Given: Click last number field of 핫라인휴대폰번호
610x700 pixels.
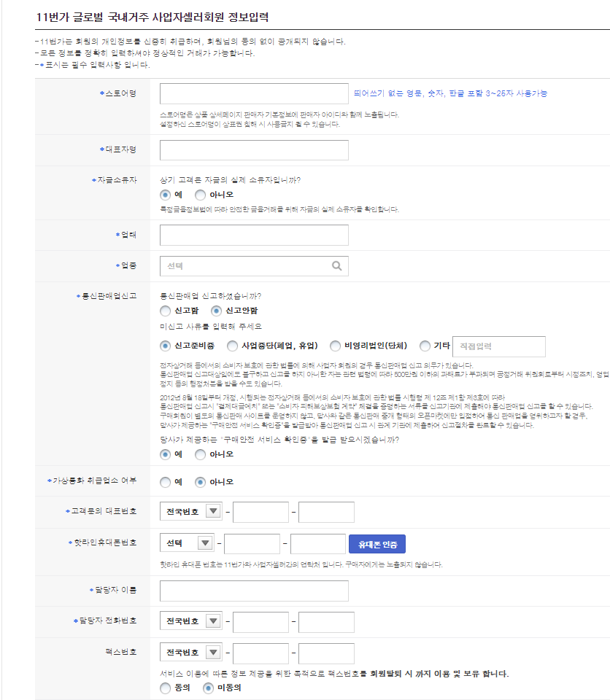Looking at the screenshot, I should pyautogui.click(x=317, y=544).
